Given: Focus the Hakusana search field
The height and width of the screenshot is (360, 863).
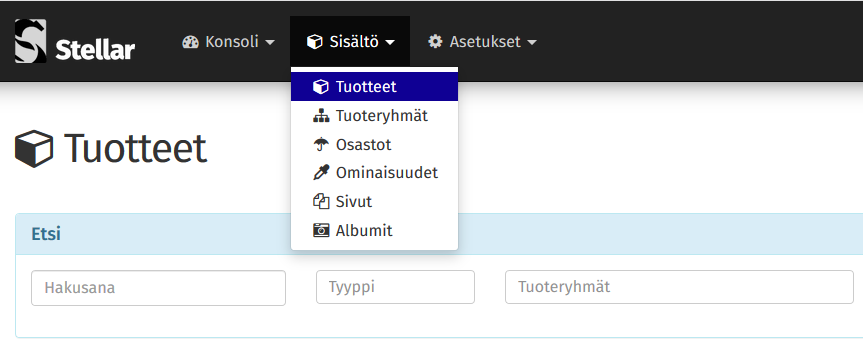Looking at the screenshot, I should pos(159,288).
